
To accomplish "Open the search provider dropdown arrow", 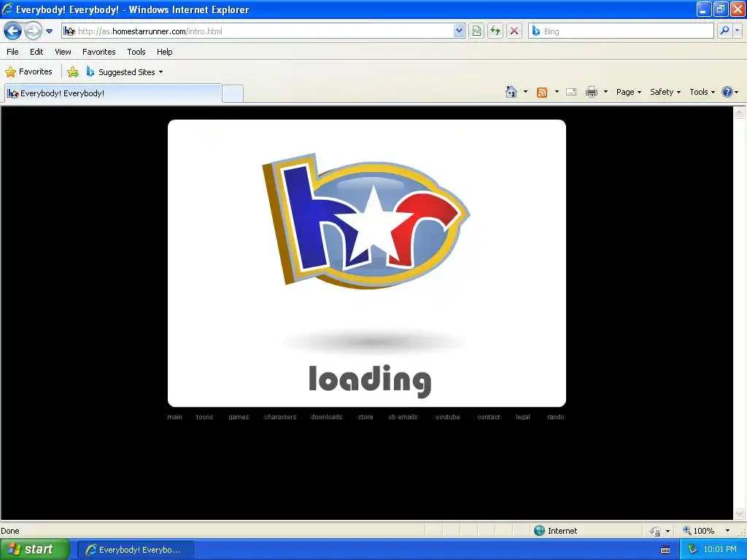I will (737, 31).
